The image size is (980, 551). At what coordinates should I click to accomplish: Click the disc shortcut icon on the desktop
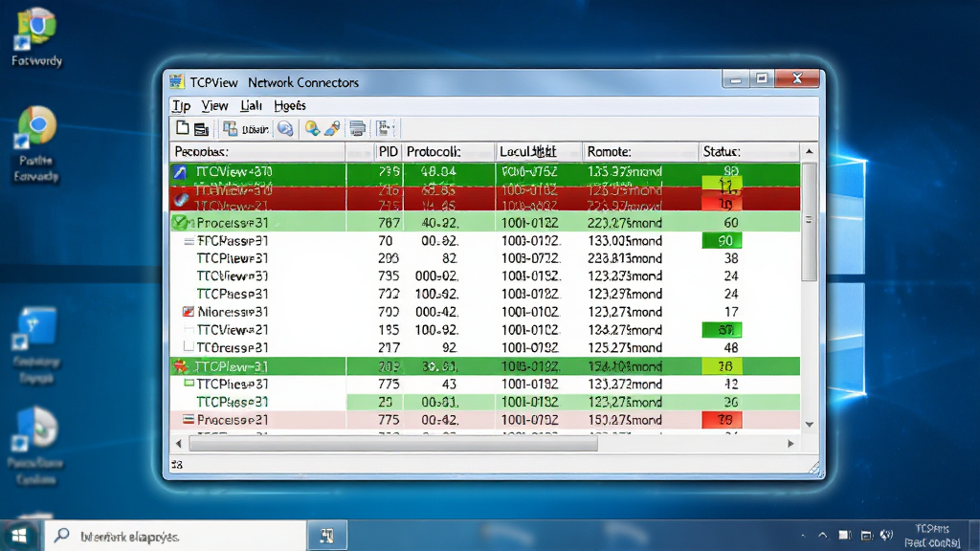(36, 428)
